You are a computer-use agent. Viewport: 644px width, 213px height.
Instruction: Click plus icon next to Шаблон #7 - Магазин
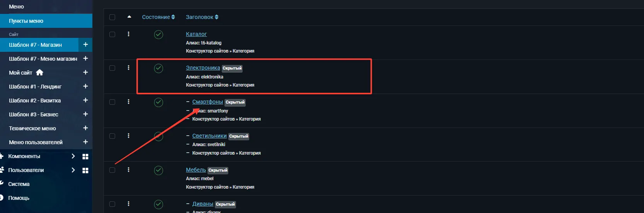[x=85, y=45]
